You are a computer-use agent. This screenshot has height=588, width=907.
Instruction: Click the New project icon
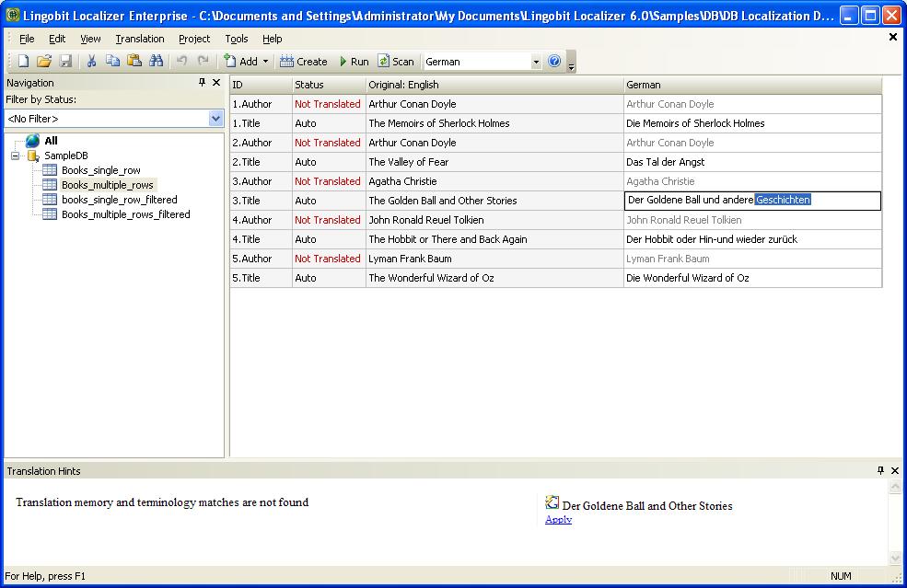click(x=22, y=61)
